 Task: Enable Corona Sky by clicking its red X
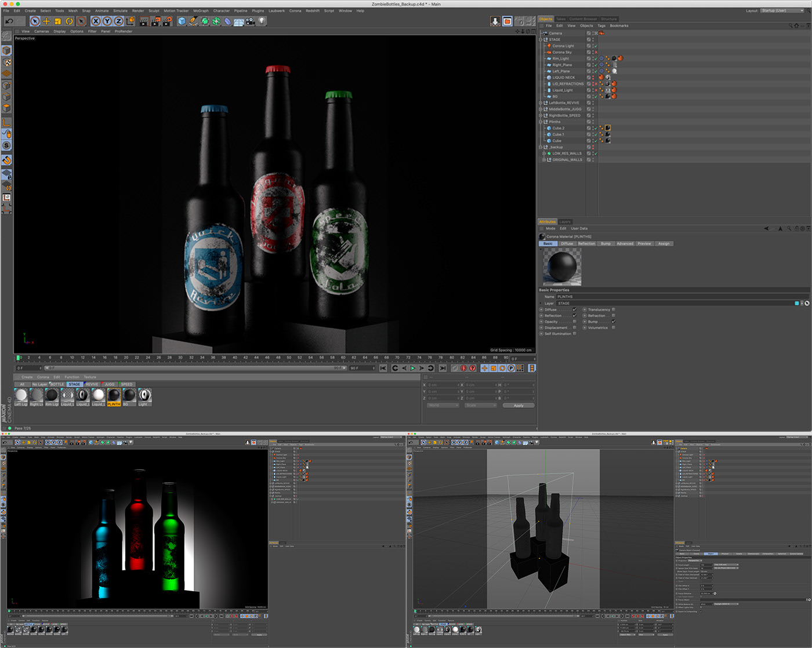[x=596, y=52]
